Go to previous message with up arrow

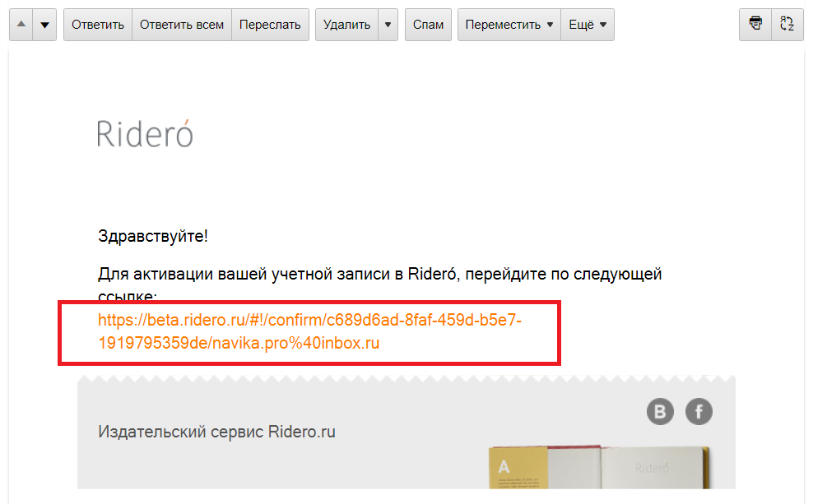[x=21, y=25]
